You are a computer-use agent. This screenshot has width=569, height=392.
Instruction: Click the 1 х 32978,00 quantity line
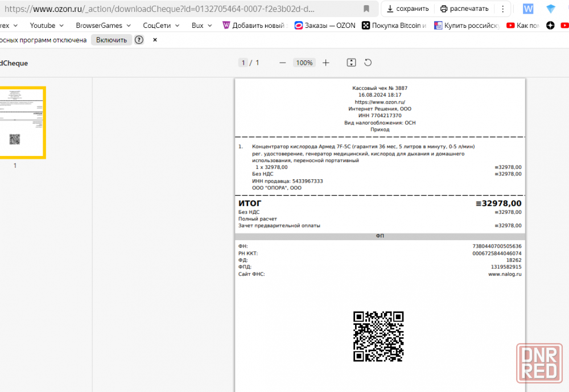(x=271, y=167)
